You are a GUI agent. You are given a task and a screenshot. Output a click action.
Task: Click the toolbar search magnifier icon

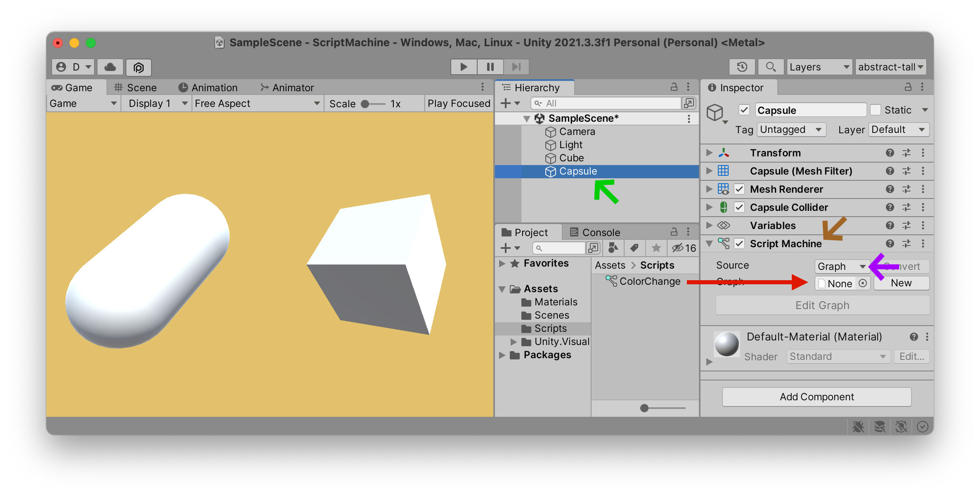(x=770, y=67)
